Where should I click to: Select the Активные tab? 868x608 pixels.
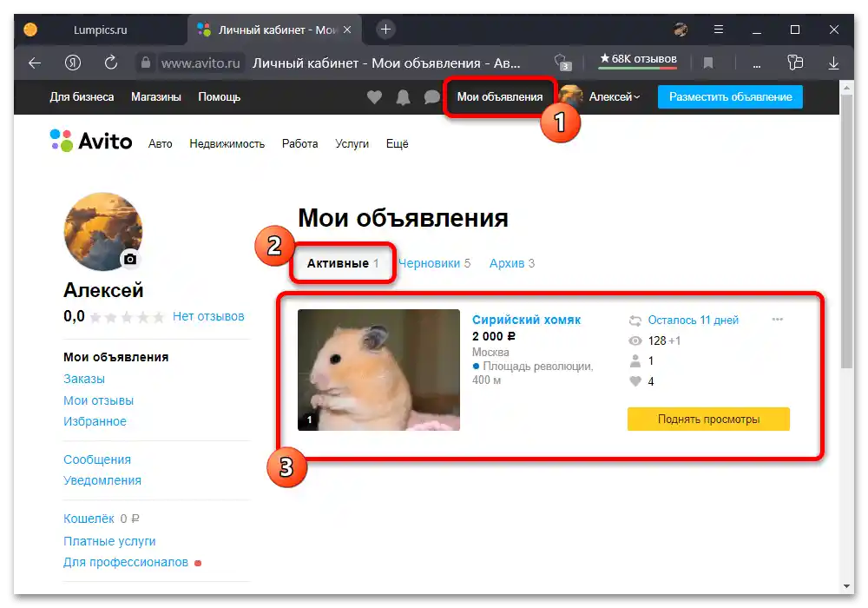(342, 263)
